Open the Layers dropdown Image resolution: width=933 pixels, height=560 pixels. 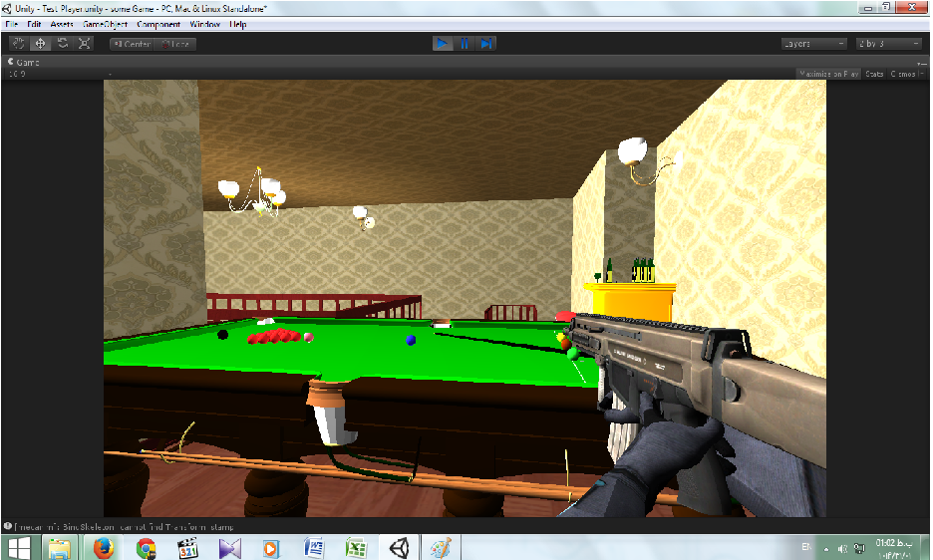[x=813, y=44]
